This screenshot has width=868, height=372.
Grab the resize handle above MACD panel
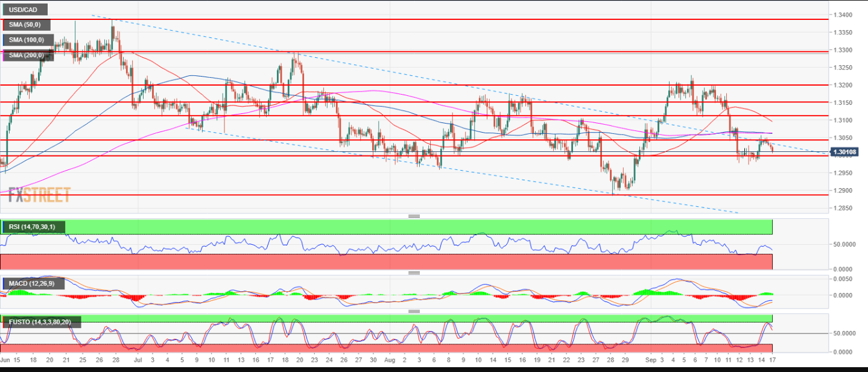click(414, 273)
